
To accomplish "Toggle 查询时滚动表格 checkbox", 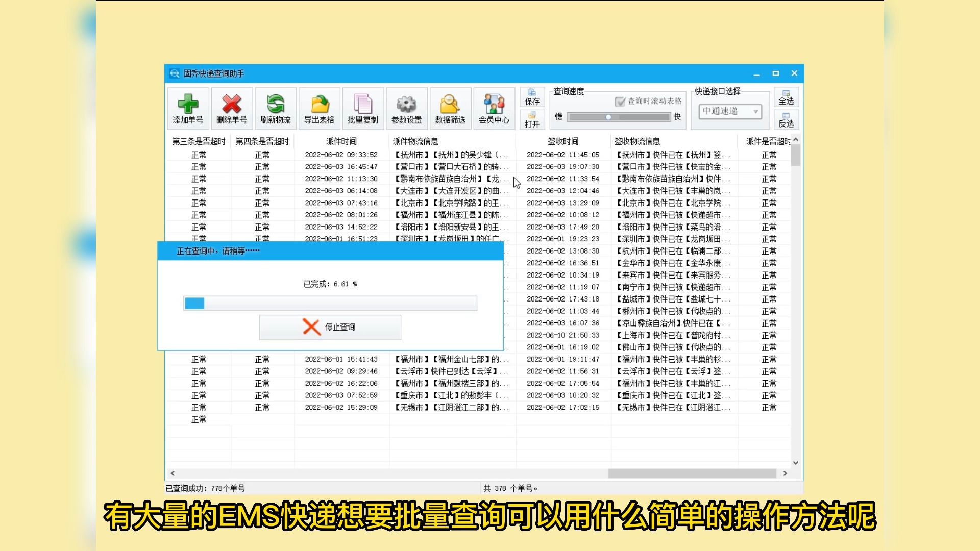I will pos(619,100).
